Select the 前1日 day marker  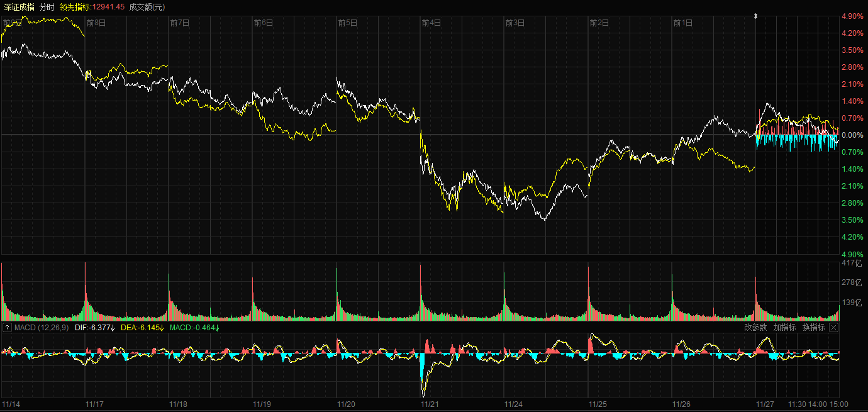coord(682,23)
